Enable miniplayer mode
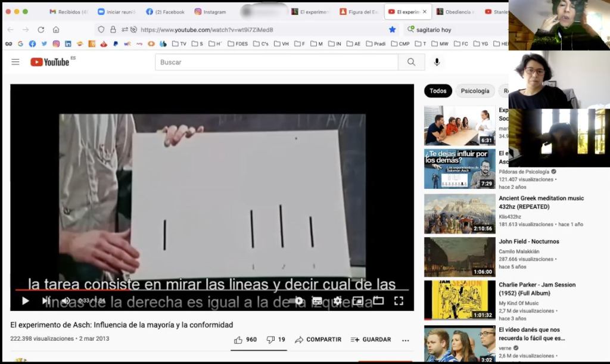The image size is (610, 364). 357,301
